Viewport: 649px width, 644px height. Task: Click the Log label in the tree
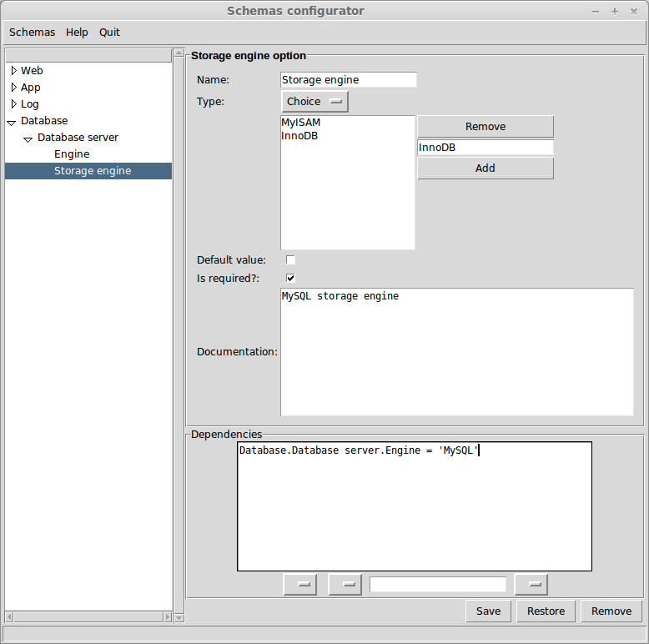coord(30,104)
